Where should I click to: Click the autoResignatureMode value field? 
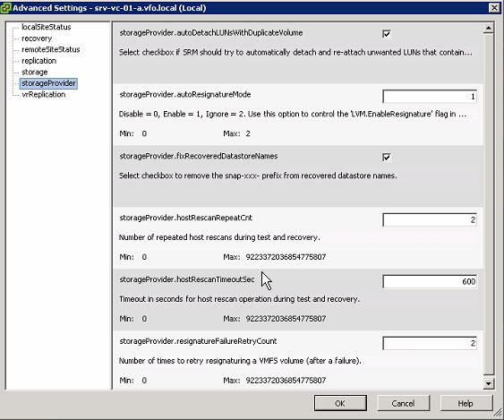[430, 97]
